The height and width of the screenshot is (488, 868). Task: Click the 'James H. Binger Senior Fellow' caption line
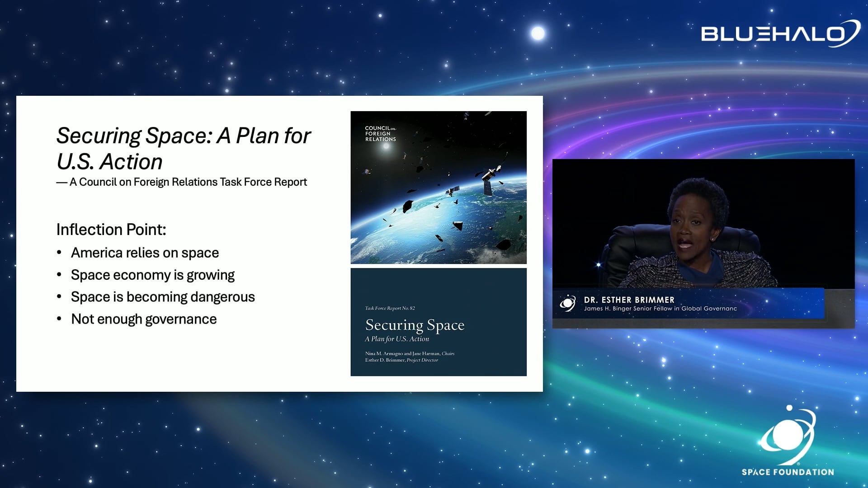[660, 309]
